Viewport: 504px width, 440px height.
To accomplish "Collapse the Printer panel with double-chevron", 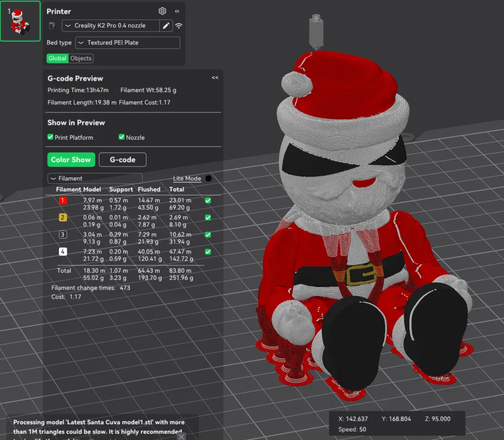I will [177, 11].
